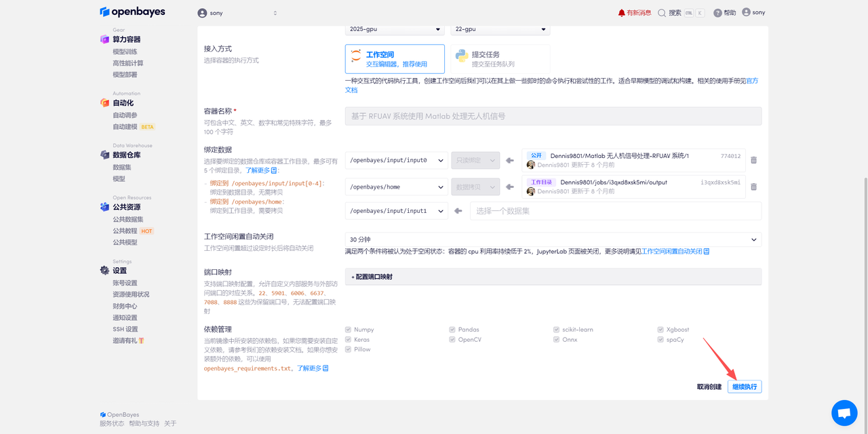Go to 自动调参 in the sidebar
The image size is (868, 434).
click(x=125, y=115)
